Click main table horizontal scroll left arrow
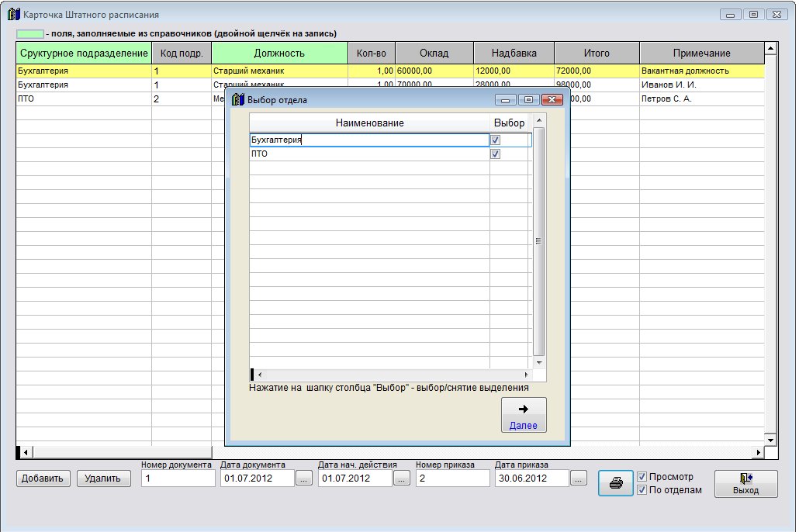This screenshot has height=532, width=799. (x=26, y=452)
